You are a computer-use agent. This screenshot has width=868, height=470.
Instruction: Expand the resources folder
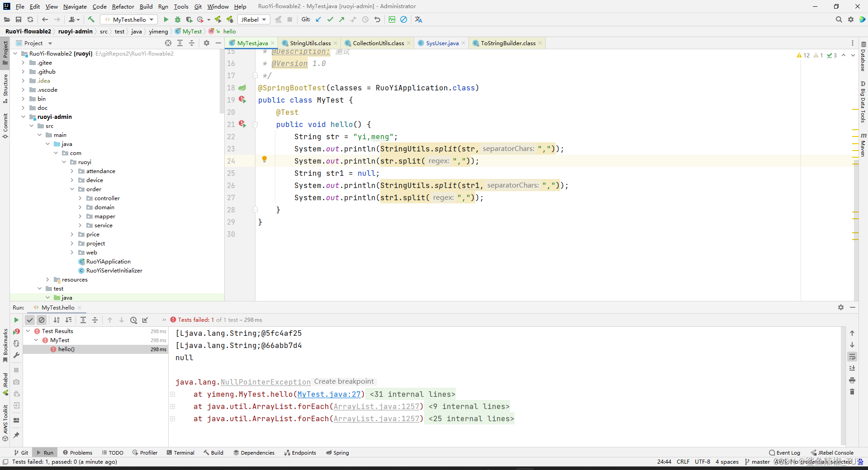tap(47, 280)
